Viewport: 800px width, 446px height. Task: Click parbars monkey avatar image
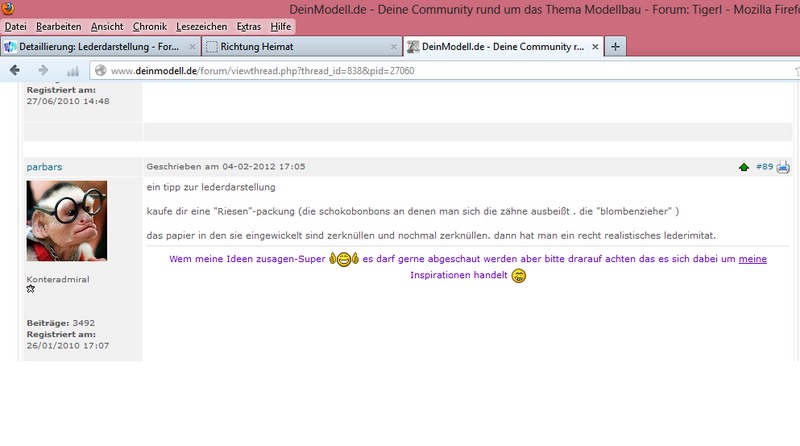(67, 220)
